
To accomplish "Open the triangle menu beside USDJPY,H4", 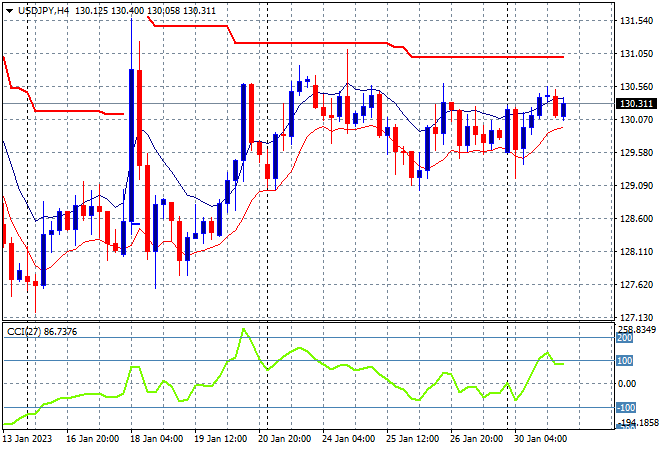I will click(9, 11).
